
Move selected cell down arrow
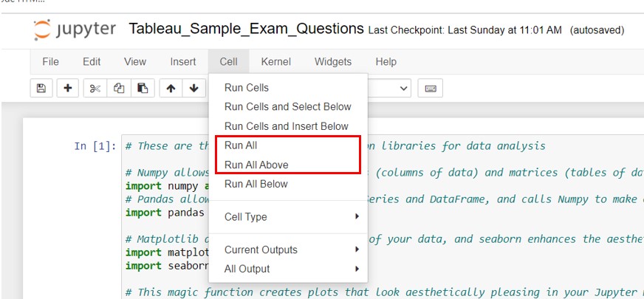(193, 89)
